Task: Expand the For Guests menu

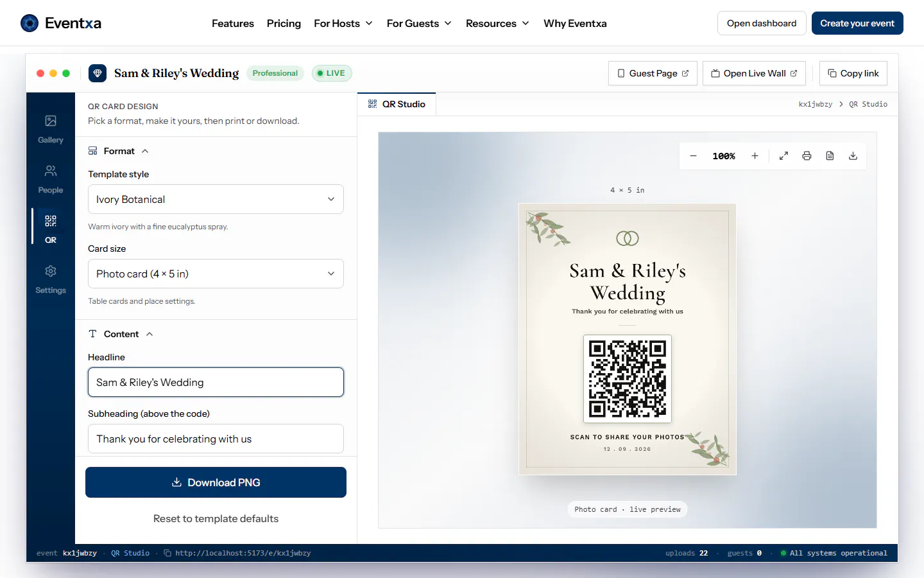Action: click(x=419, y=23)
